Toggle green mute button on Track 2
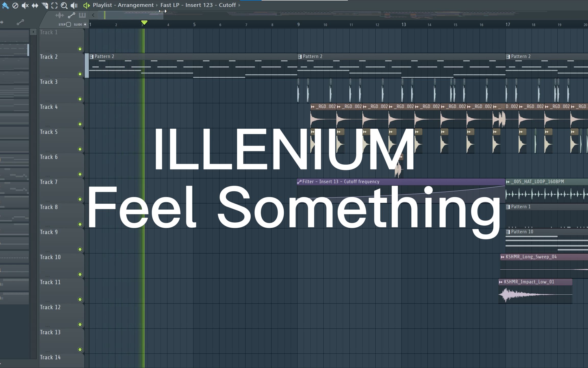 [x=80, y=74]
